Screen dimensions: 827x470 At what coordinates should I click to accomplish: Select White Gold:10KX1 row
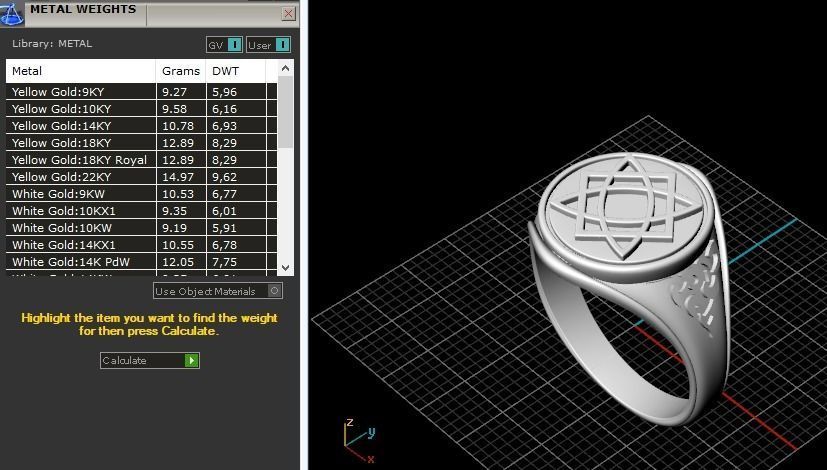pyautogui.click(x=141, y=210)
